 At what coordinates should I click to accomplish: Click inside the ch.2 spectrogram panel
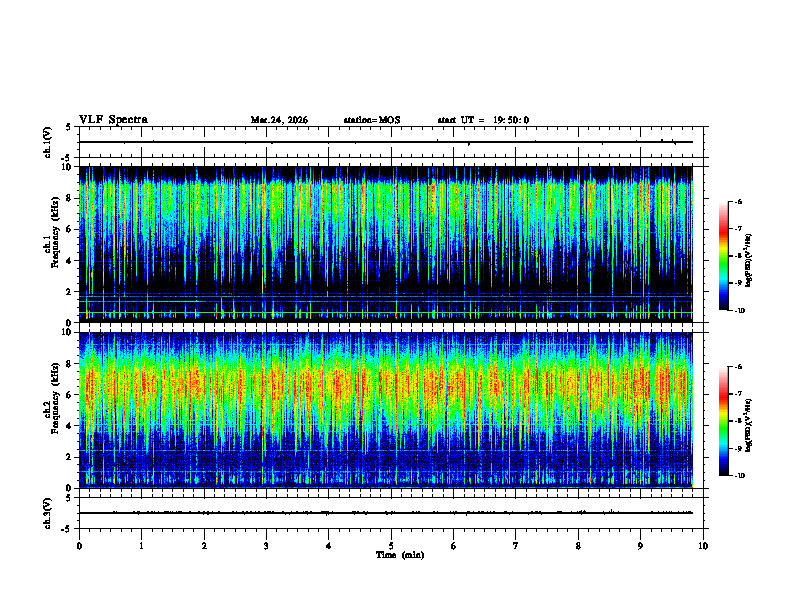tap(386, 410)
